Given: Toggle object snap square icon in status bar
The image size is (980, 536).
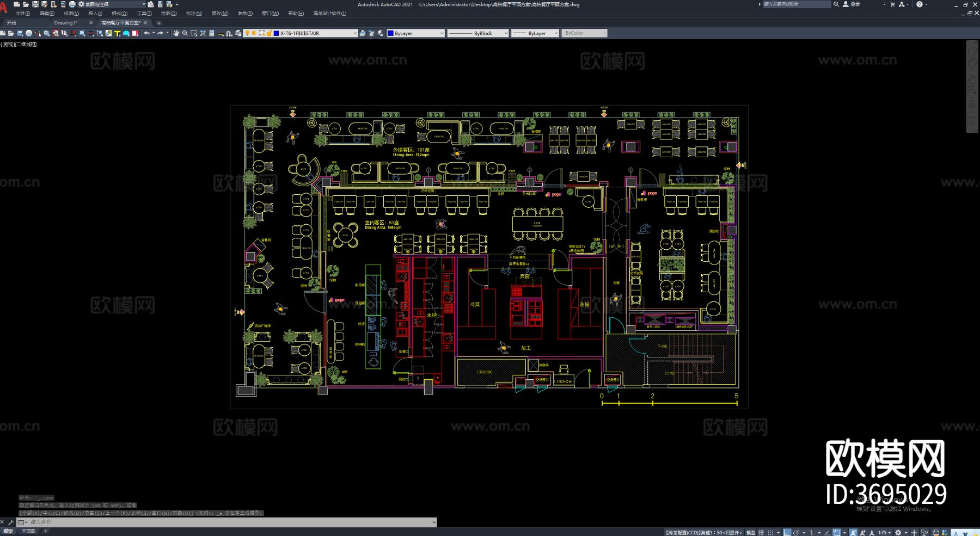Looking at the screenshot, I should pos(836,532).
